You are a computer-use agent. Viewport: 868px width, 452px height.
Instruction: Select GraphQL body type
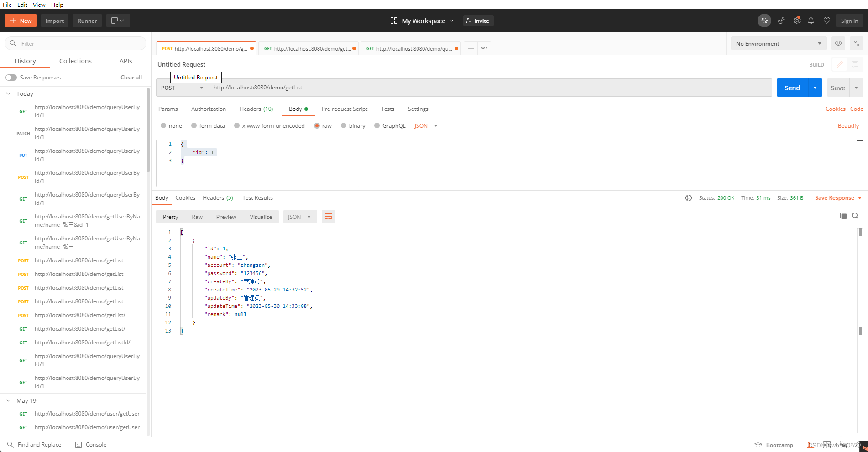pyautogui.click(x=377, y=126)
